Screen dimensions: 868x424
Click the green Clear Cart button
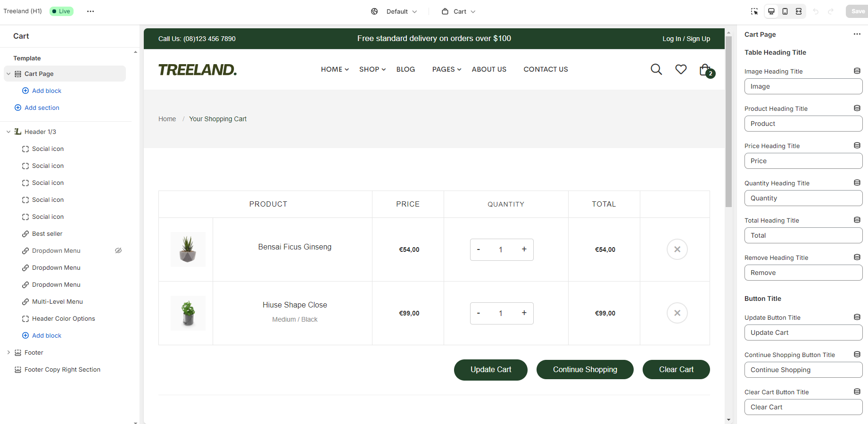click(676, 370)
